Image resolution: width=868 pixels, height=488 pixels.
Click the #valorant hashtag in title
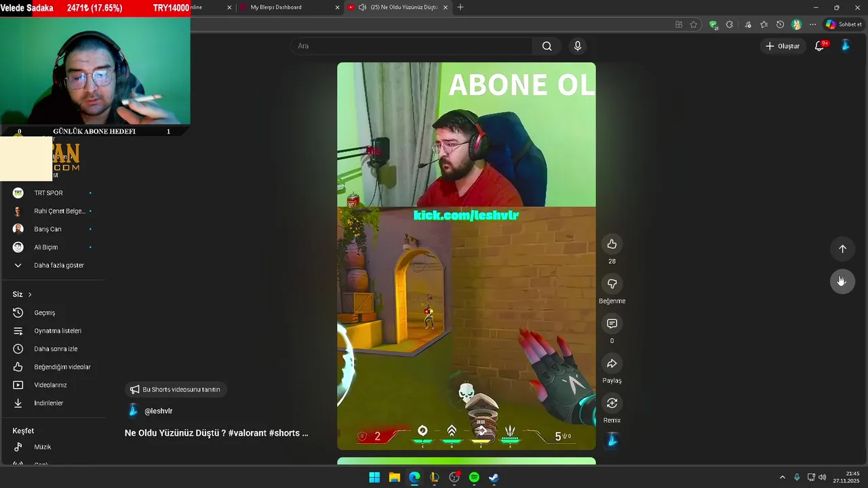tap(247, 432)
